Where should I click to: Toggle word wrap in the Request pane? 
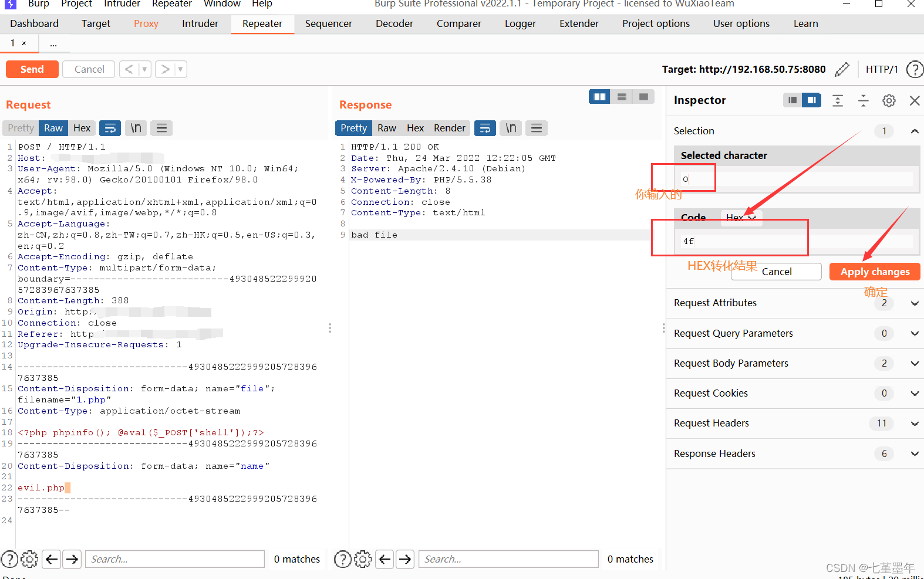(110, 128)
